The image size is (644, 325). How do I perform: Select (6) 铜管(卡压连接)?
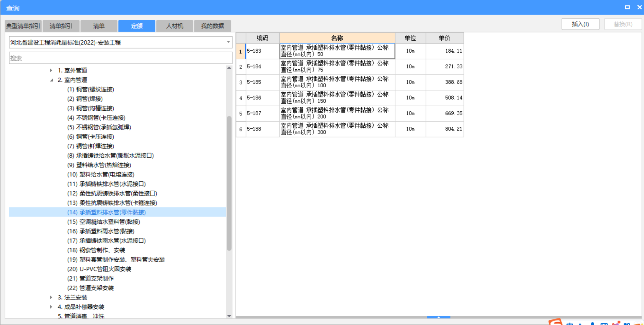pos(91,136)
